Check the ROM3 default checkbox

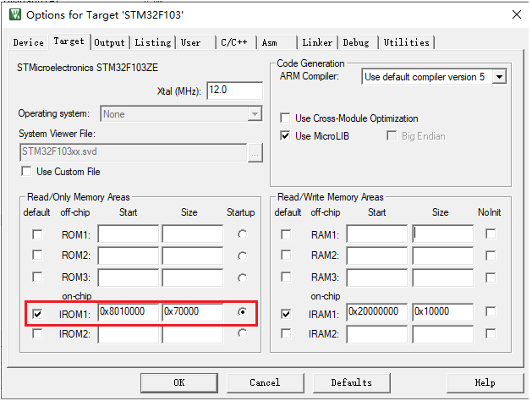[x=37, y=277]
